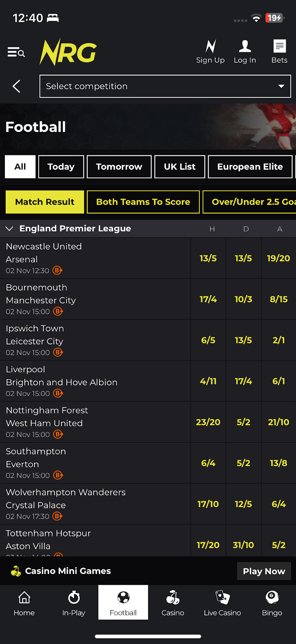The image size is (296, 644).
Task: Go back using the back arrow
Action: tap(17, 86)
